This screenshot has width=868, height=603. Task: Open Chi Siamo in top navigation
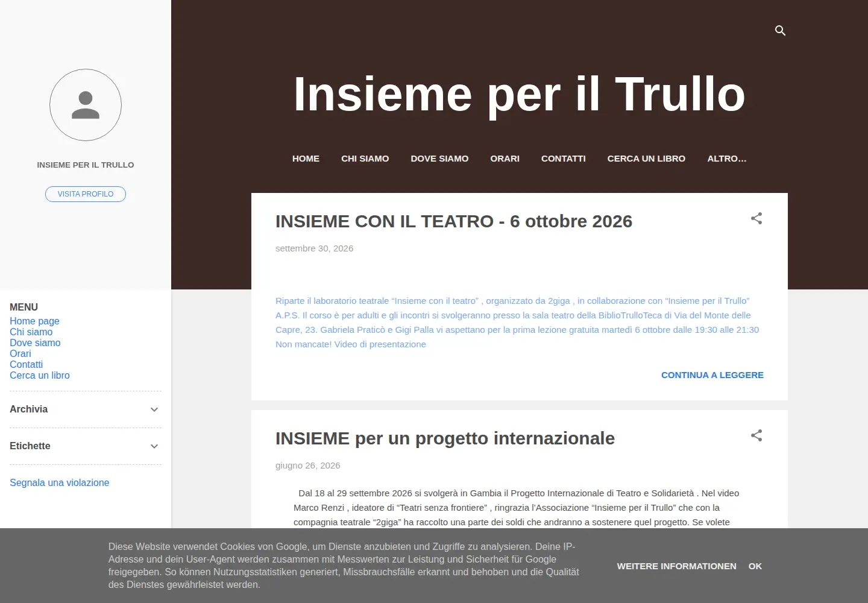(365, 159)
